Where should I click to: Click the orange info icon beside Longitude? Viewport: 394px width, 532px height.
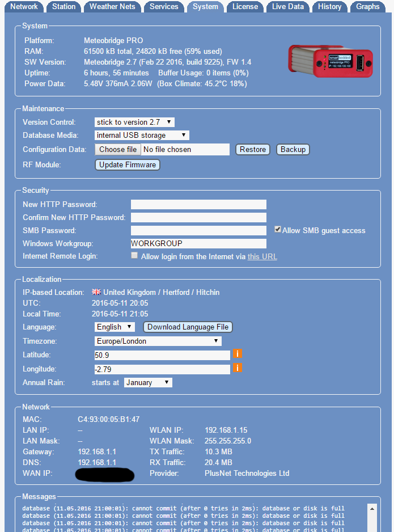[x=238, y=368]
